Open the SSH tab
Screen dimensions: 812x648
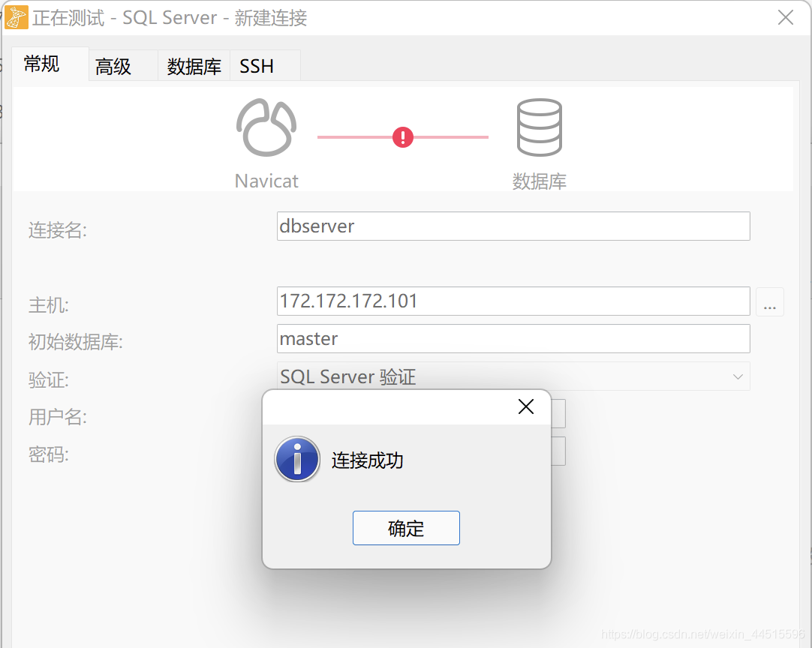pos(257,65)
